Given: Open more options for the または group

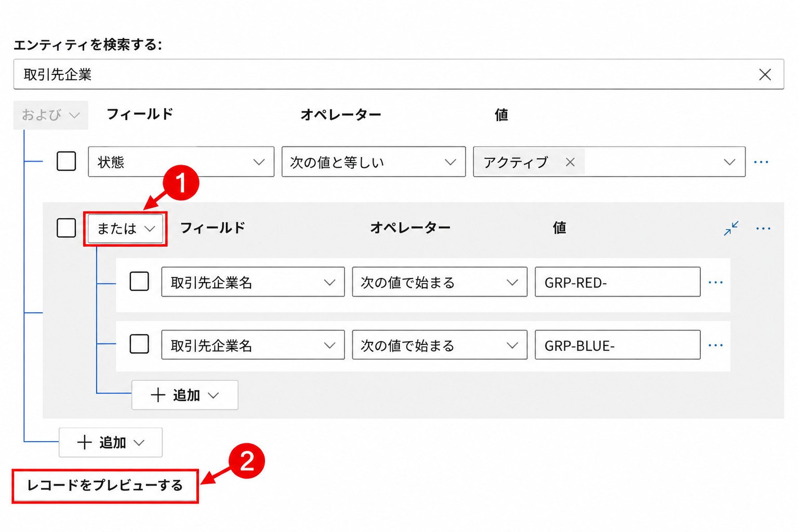Looking at the screenshot, I should [763, 228].
